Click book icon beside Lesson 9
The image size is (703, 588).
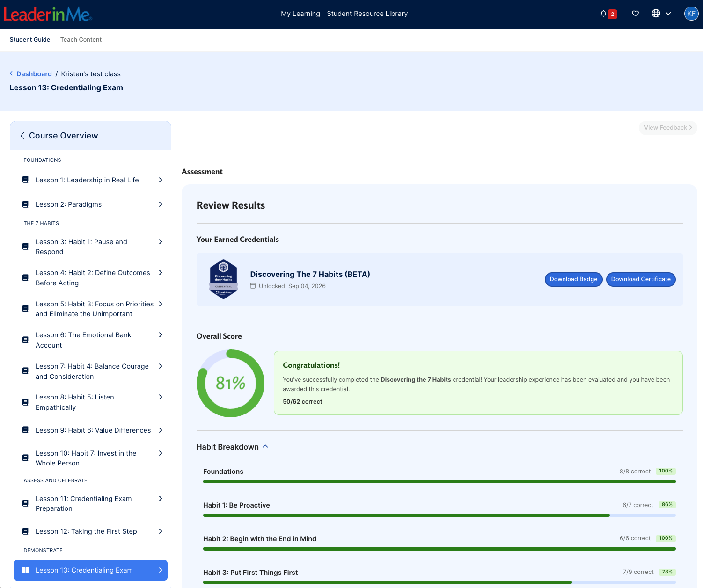pyautogui.click(x=26, y=430)
